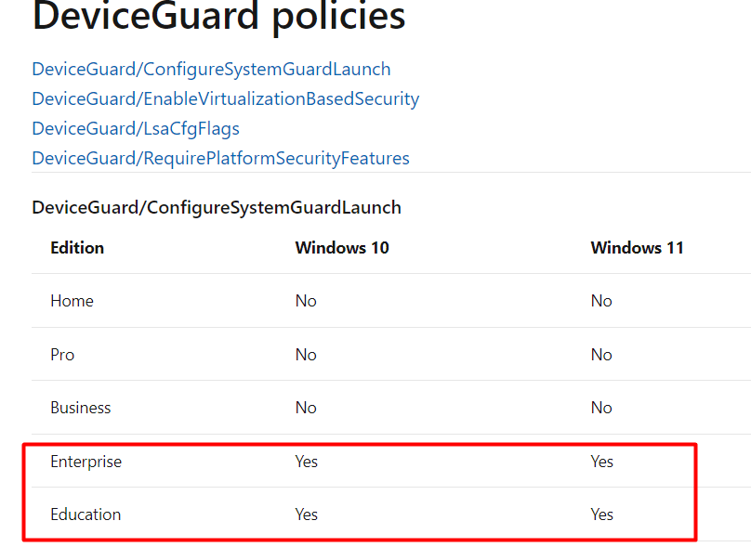Select the Windows 10 No for Business edition
The height and width of the screenshot is (560, 751).
tap(306, 407)
